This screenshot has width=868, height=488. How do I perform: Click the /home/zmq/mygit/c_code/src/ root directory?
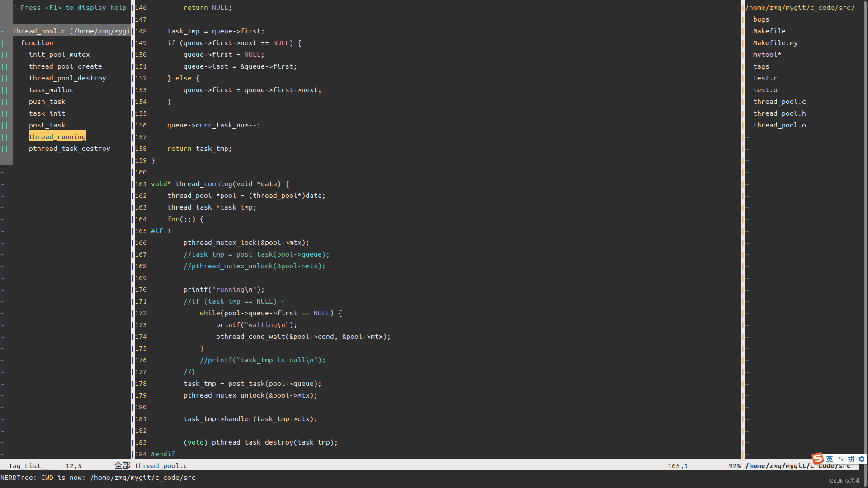(x=800, y=8)
